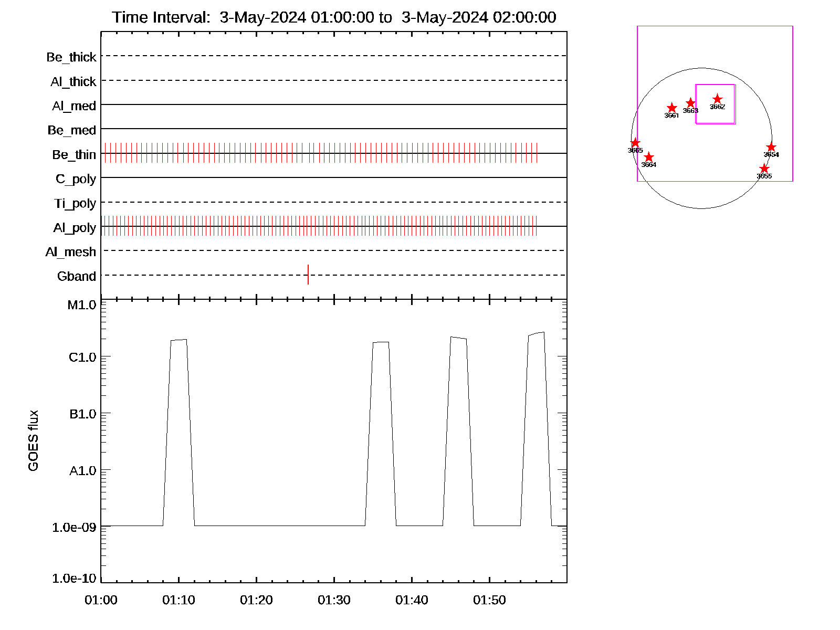
Task: Click the Be_thin filter label
Action: pos(74,155)
